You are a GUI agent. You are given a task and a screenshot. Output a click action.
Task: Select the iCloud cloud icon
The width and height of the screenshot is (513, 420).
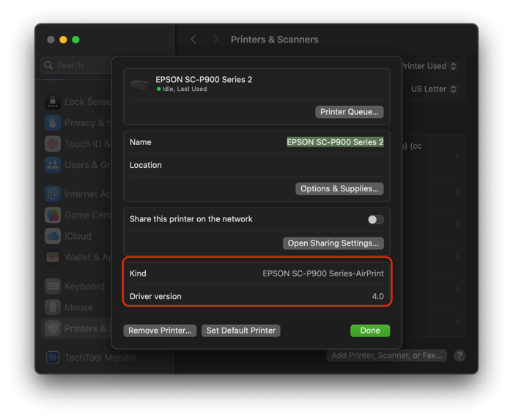[53, 236]
